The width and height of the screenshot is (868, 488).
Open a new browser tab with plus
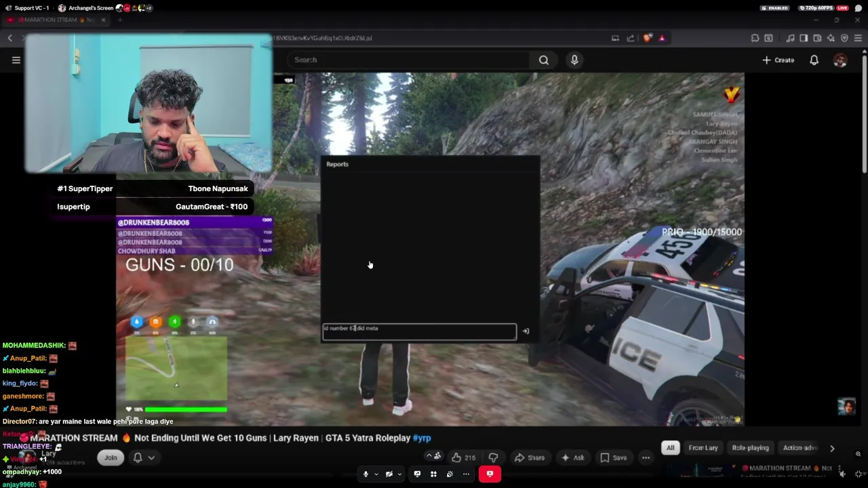coord(120,20)
